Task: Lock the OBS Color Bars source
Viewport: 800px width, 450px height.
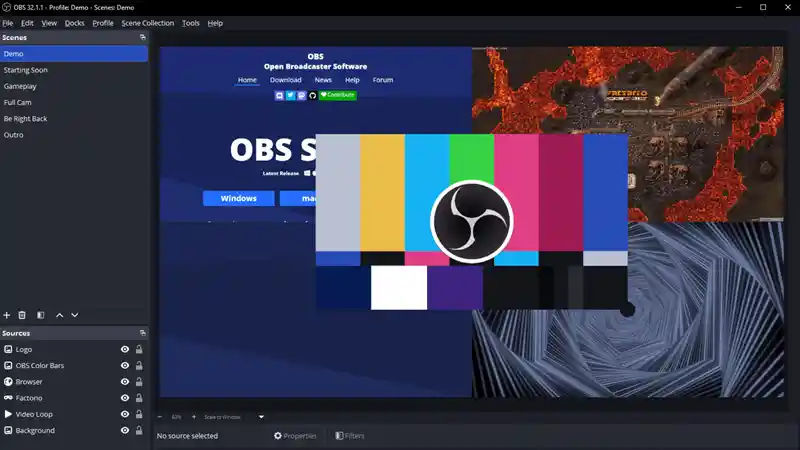Action: pyautogui.click(x=139, y=366)
